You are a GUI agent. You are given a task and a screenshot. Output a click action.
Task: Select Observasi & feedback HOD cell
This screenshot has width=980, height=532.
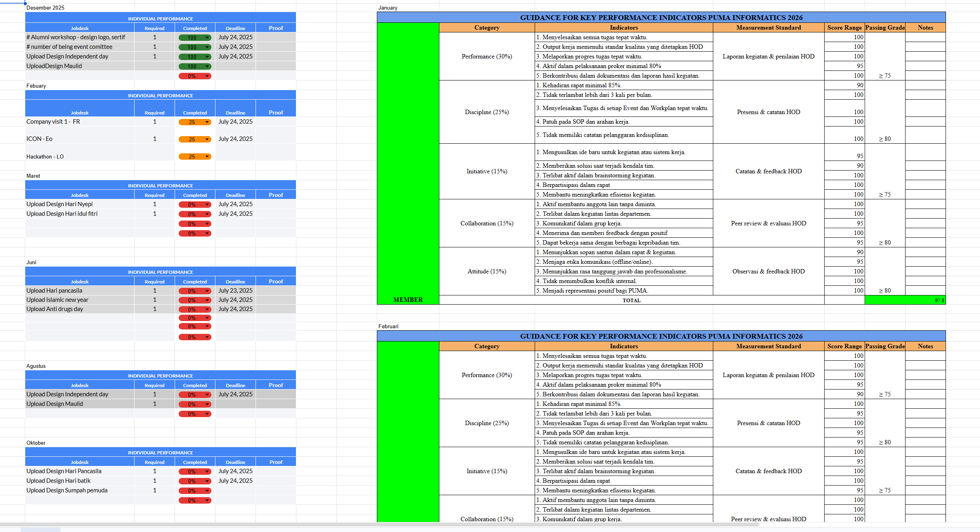(769, 271)
